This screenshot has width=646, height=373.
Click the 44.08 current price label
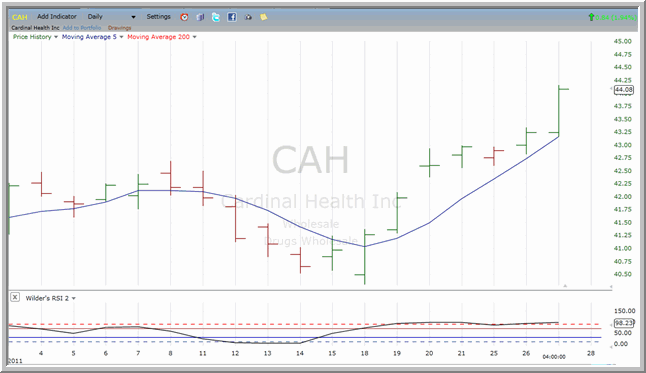click(624, 89)
